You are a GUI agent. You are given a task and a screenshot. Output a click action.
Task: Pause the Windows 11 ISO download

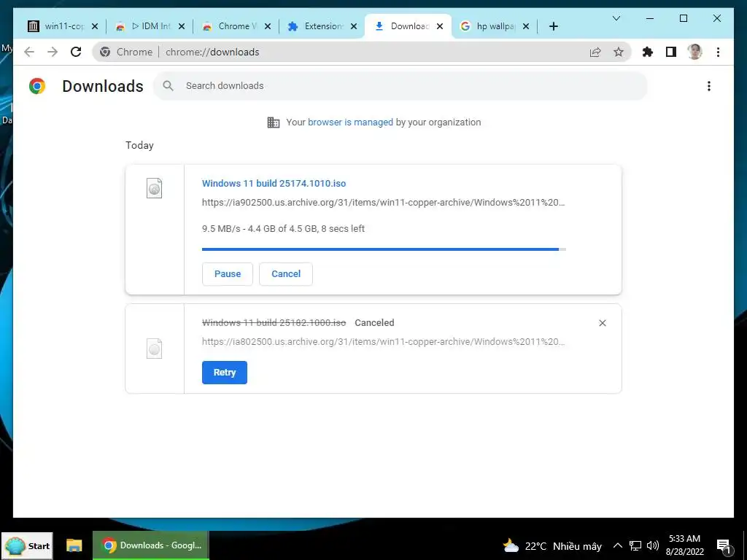228,274
